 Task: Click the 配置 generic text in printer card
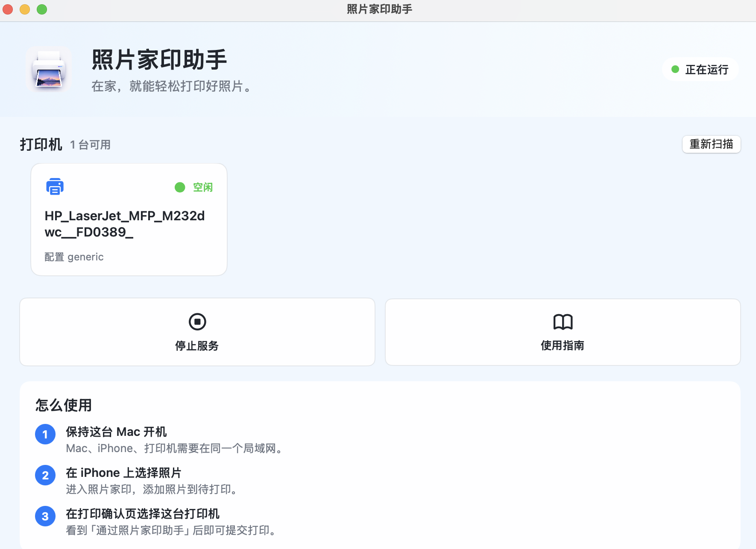pos(74,257)
